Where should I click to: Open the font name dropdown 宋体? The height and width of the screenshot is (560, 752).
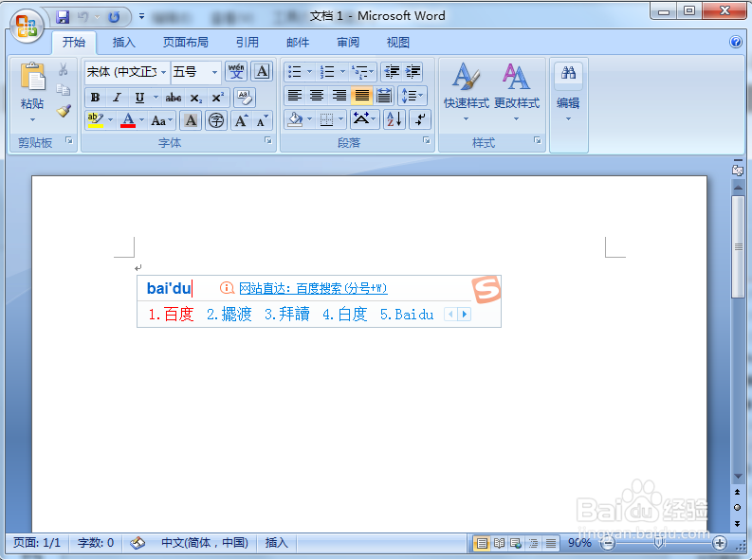click(163, 72)
